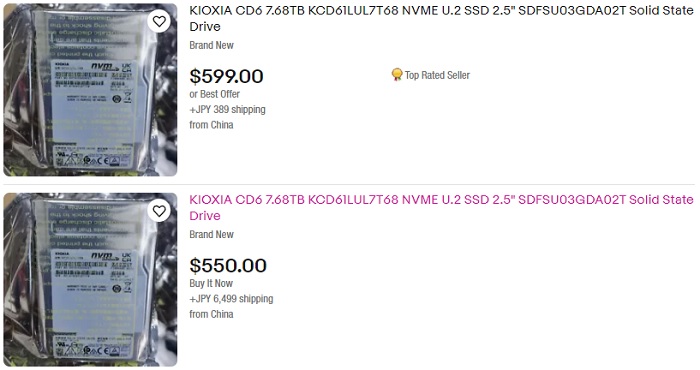
Task: Open the $599.00 listing's drive photo
Action: (90, 90)
